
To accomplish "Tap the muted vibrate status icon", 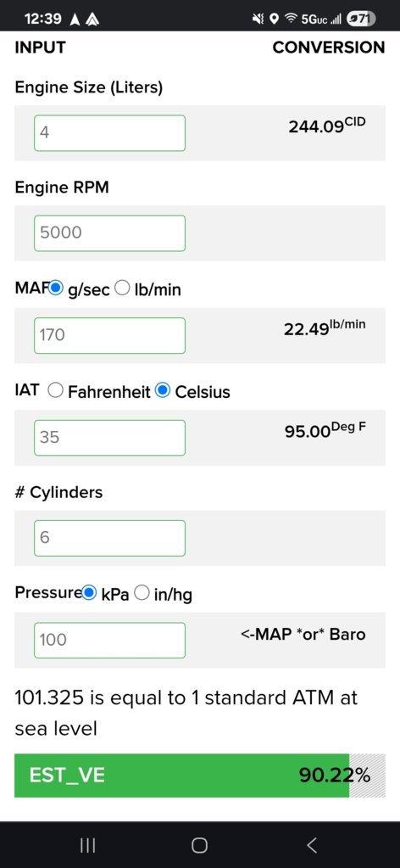I will click(258, 20).
